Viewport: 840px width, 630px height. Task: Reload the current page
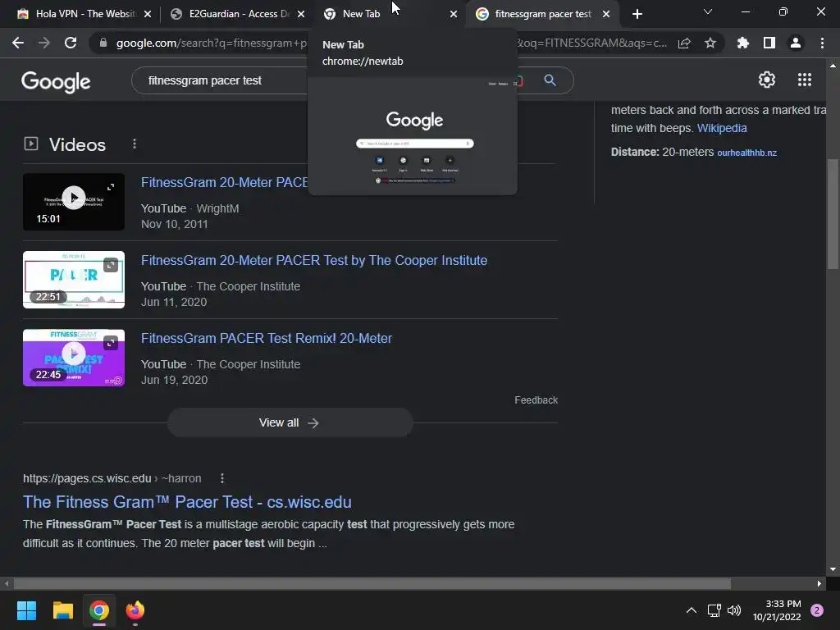71,43
